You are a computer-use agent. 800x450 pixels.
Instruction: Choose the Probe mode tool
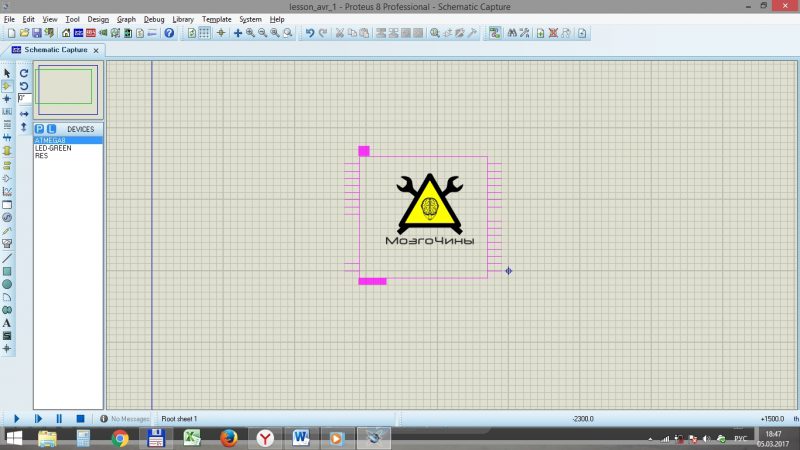pos(7,231)
